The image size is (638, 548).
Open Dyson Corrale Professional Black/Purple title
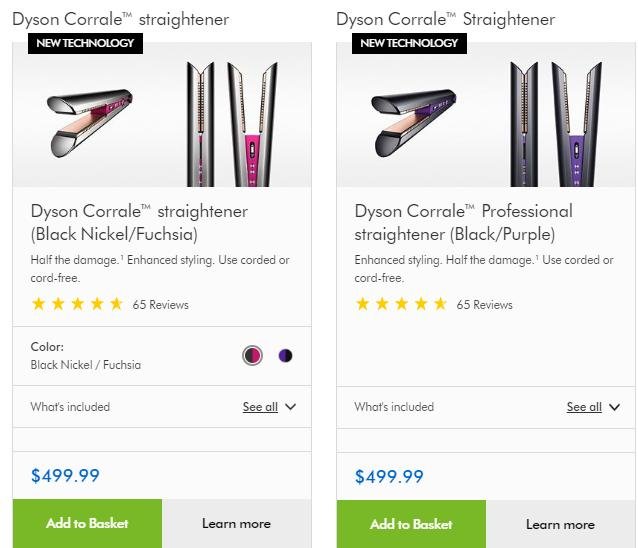463,223
